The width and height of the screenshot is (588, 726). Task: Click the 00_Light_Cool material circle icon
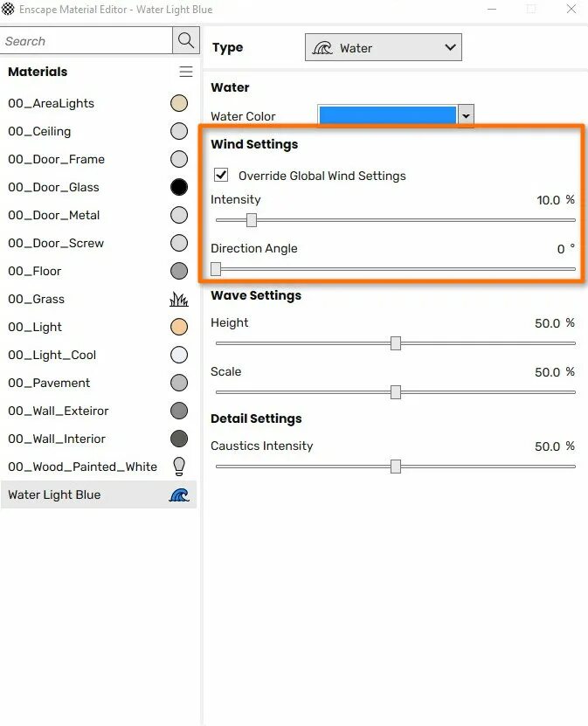tap(179, 355)
